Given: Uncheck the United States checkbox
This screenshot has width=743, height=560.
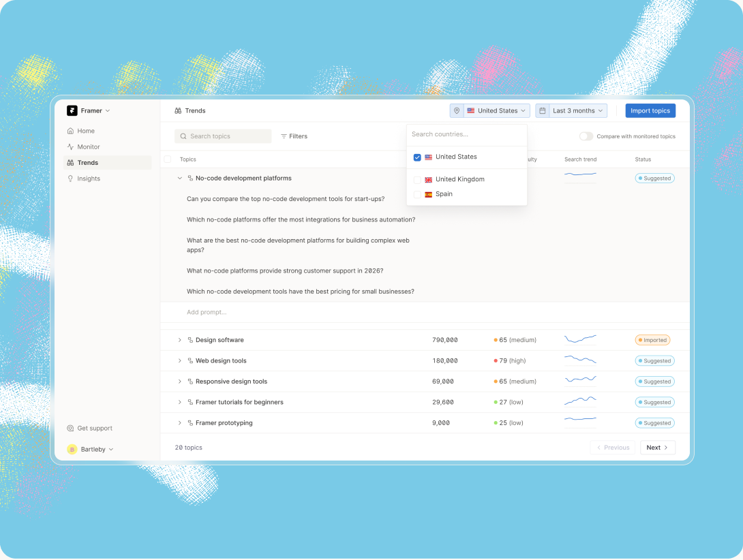Looking at the screenshot, I should click(417, 157).
